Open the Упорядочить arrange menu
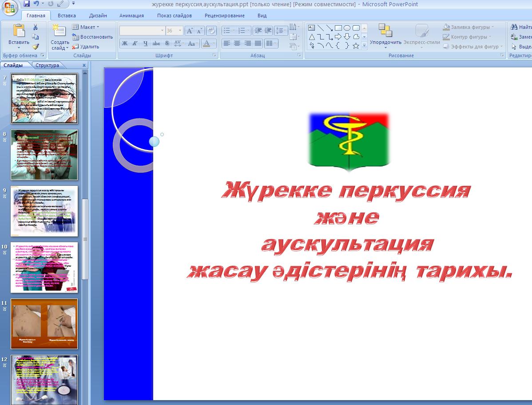532x405 pixels. click(x=385, y=36)
